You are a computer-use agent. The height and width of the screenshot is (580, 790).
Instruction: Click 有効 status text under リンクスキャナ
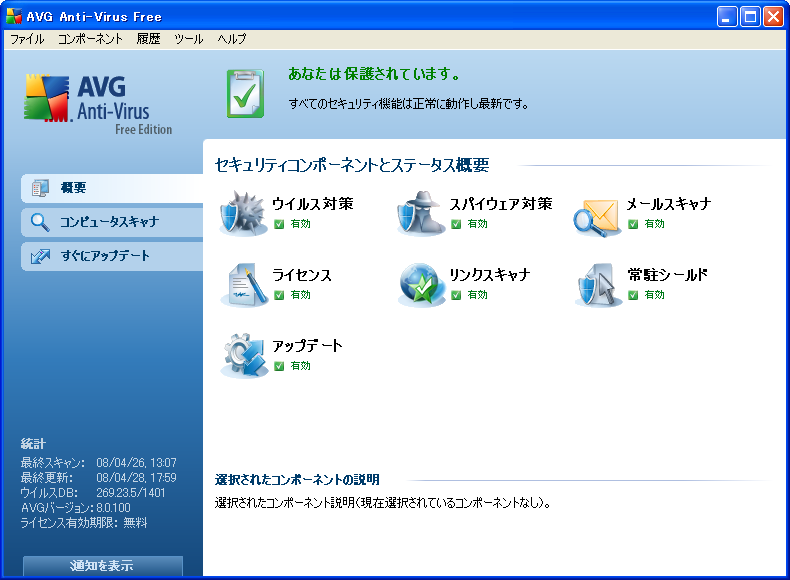pos(478,295)
